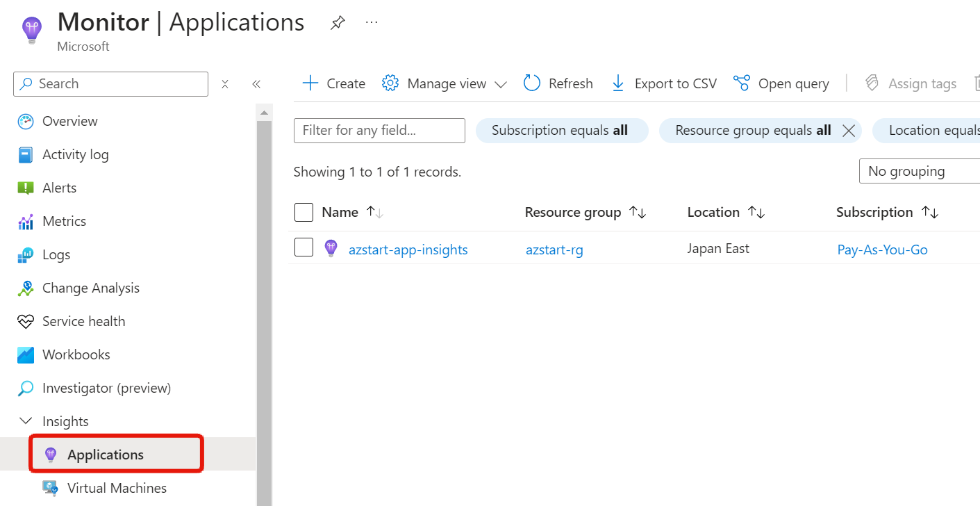Click the green Alerts icon

pos(26,188)
